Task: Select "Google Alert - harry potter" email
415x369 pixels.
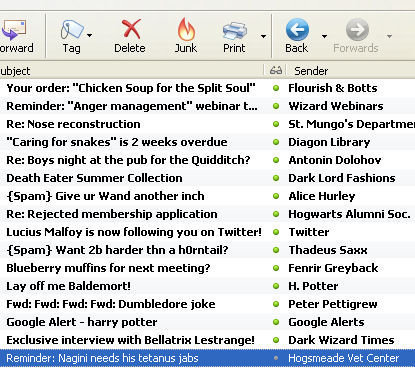Action: pos(82,322)
